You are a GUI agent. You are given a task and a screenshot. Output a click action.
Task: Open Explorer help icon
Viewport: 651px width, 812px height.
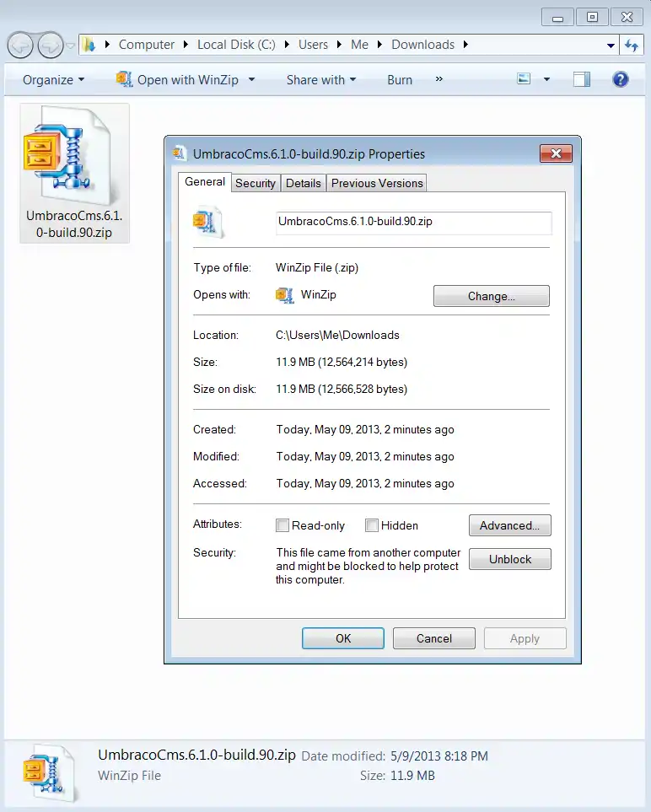click(621, 79)
